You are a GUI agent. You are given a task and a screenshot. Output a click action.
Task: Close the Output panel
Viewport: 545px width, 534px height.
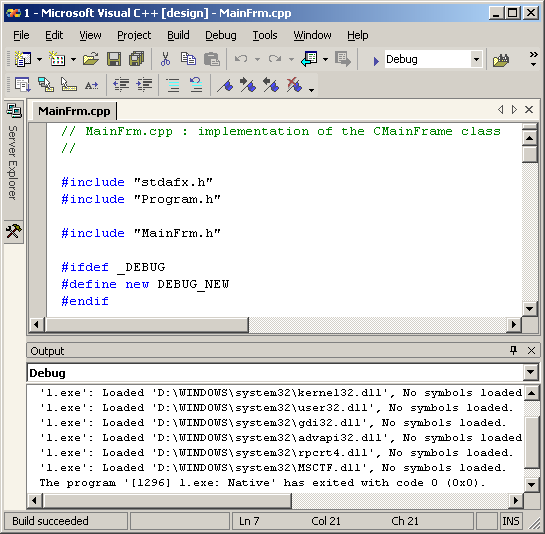pos(531,350)
